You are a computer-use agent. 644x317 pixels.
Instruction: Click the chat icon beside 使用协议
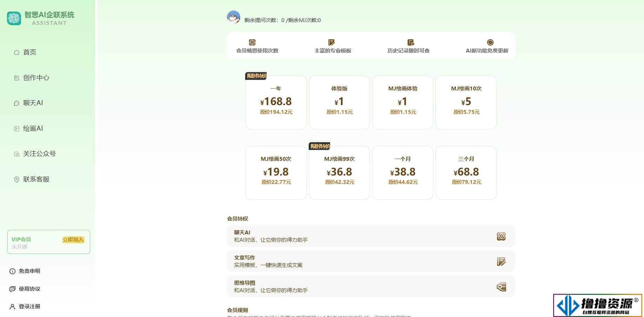[x=12, y=289]
